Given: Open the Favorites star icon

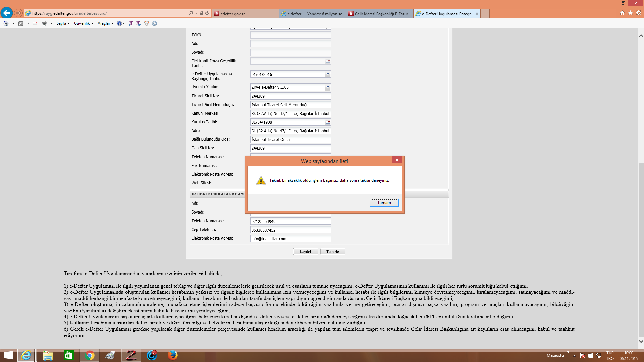Looking at the screenshot, I should (x=630, y=13).
